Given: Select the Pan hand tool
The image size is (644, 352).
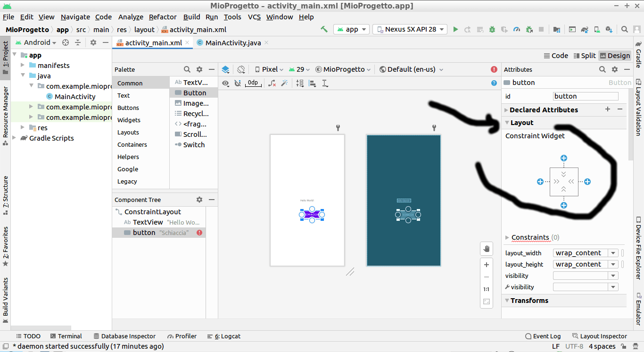Looking at the screenshot, I should 487,249.
